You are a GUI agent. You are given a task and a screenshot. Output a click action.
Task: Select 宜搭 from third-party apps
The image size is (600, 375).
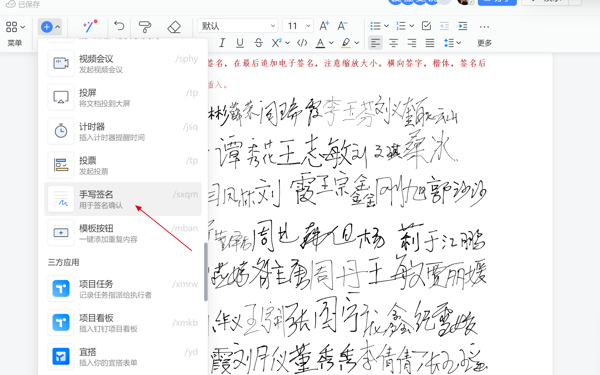click(123, 356)
